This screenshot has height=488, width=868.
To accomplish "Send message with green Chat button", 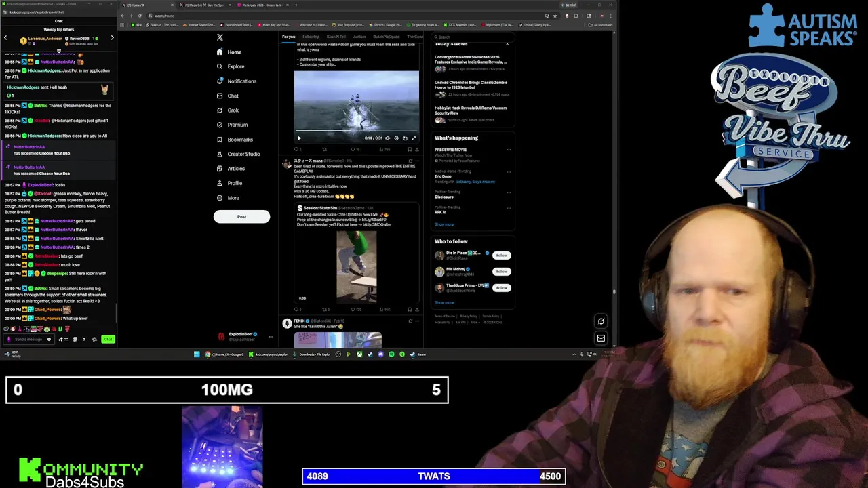I will (108, 339).
